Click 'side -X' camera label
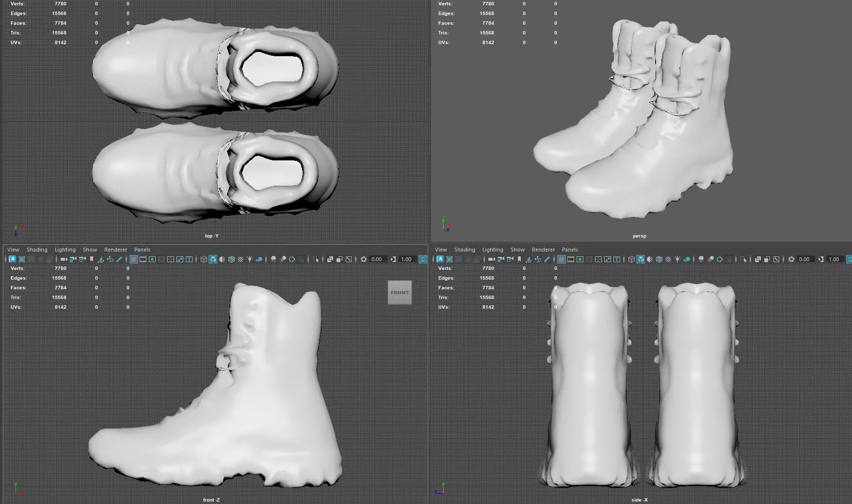 pos(640,500)
